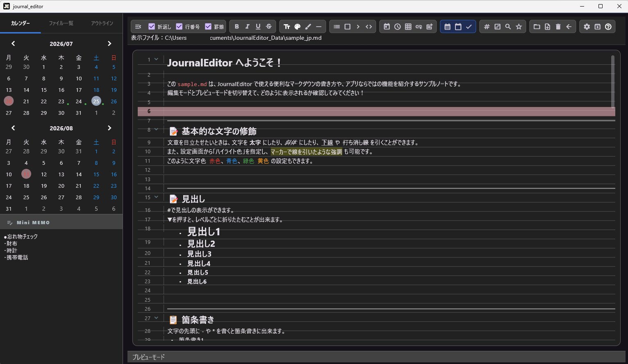Insert a link from toolbar
Screen dimensions: 628x364
tap(419, 27)
